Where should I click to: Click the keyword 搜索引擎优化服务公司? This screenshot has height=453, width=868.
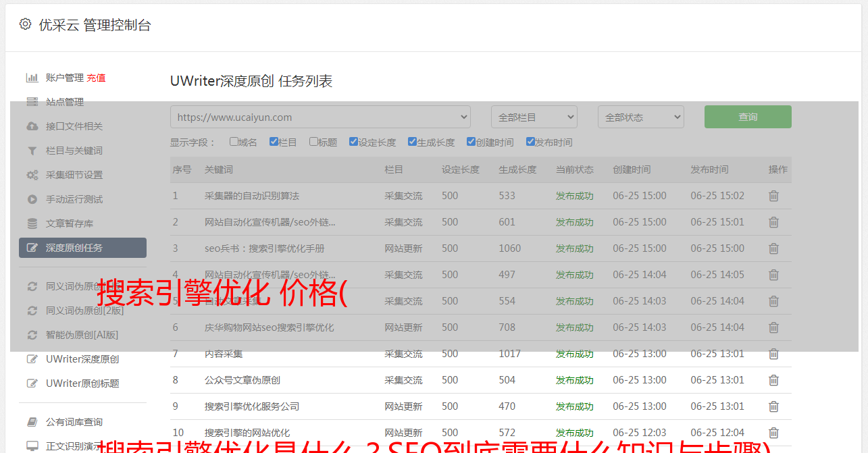(252, 406)
